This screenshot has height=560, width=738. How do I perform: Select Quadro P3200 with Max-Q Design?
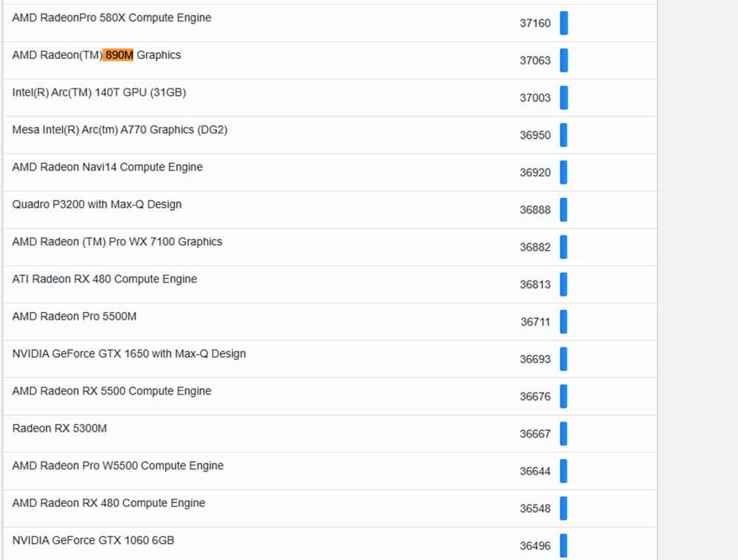[x=97, y=204]
